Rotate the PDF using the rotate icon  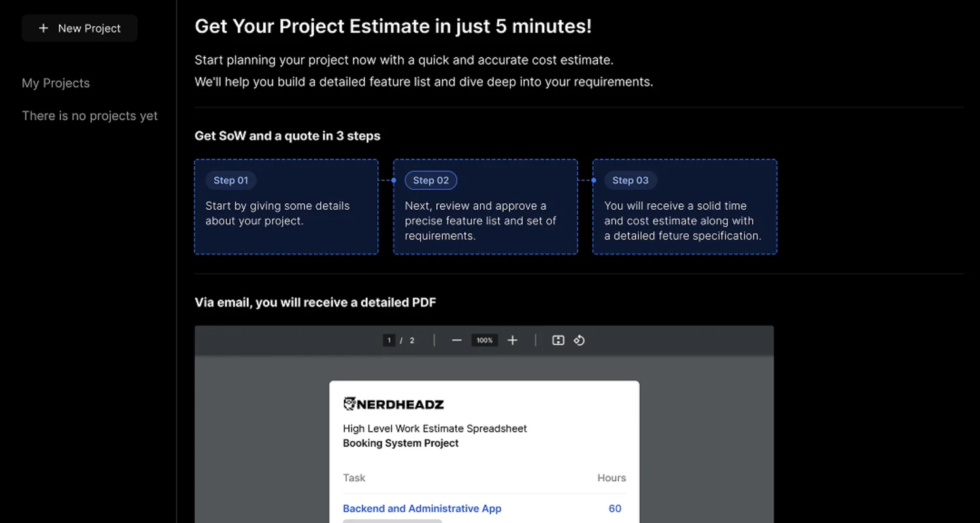(579, 340)
